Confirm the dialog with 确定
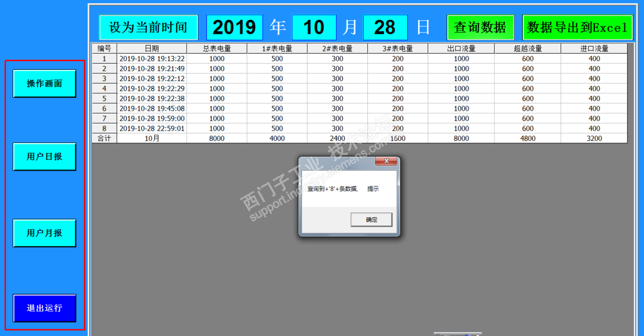644x336 pixels. (371, 220)
